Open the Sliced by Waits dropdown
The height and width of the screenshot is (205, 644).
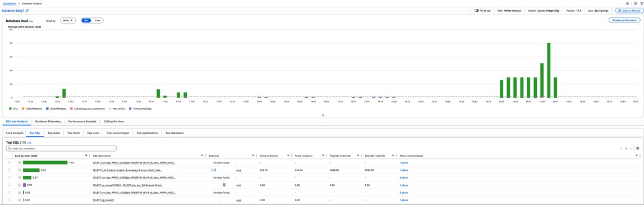[68, 20]
